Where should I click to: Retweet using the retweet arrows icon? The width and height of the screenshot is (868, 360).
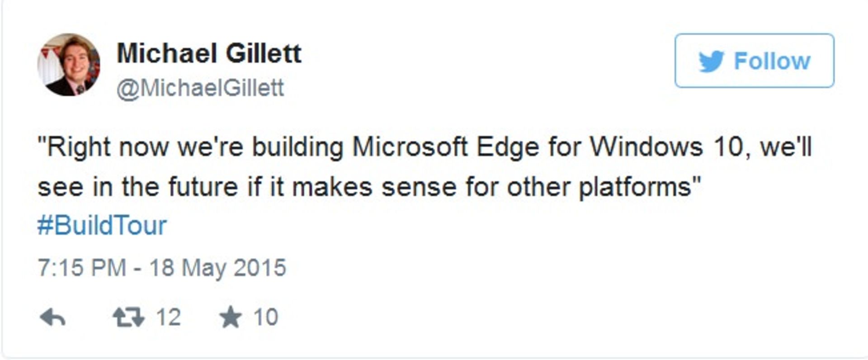tap(128, 317)
